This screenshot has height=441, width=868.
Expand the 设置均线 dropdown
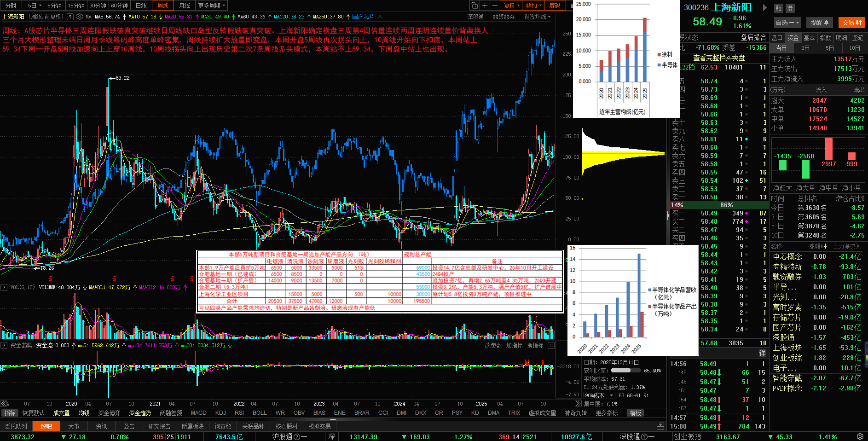point(537,17)
